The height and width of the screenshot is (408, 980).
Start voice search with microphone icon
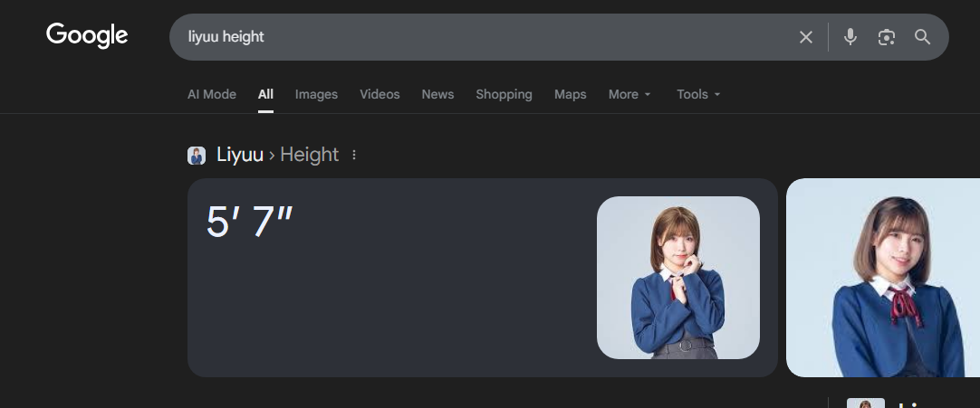point(850,37)
